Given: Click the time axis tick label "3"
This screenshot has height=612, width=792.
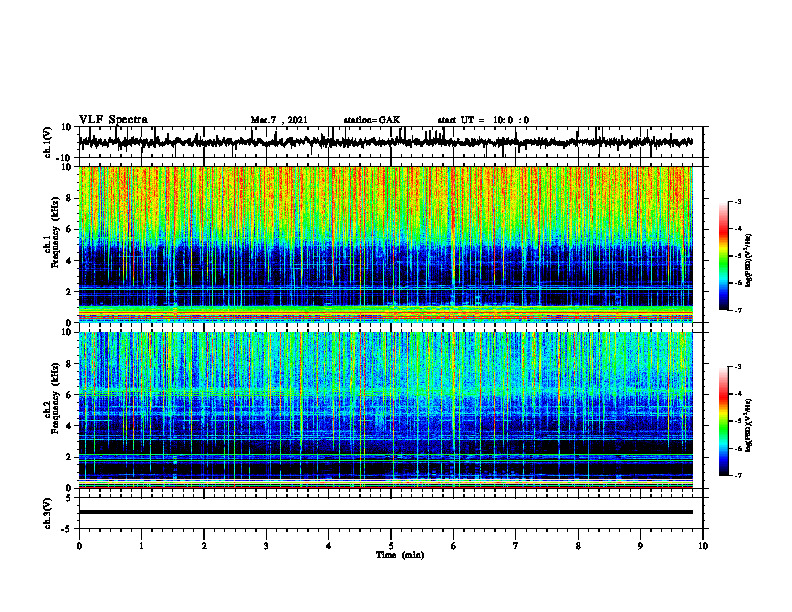Looking at the screenshot, I should click(x=266, y=546).
